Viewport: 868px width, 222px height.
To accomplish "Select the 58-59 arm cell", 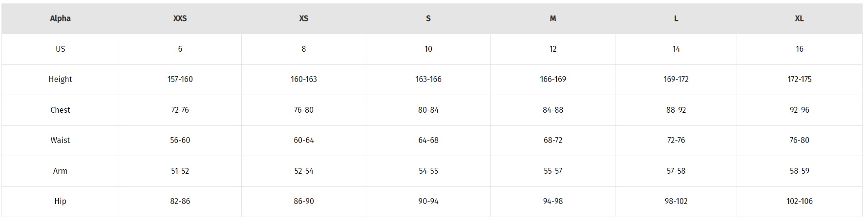I will [x=799, y=171].
